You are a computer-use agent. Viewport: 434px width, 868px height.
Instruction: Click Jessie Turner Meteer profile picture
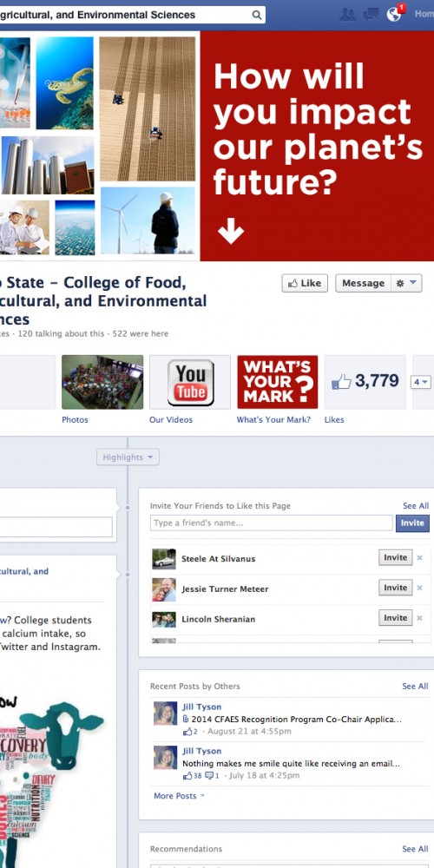[164, 589]
